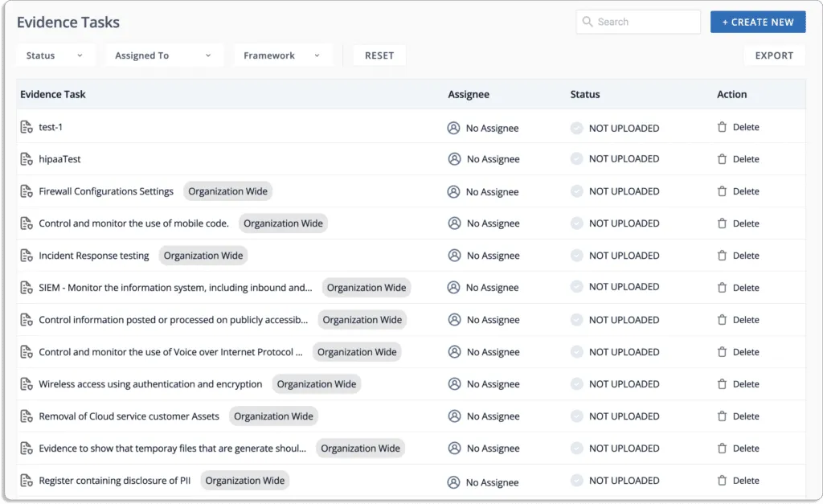Image resolution: width=823 pixels, height=504 pixels.
Task: Click the assignee avatar icon for Incident Response testing
Action: 455,256
